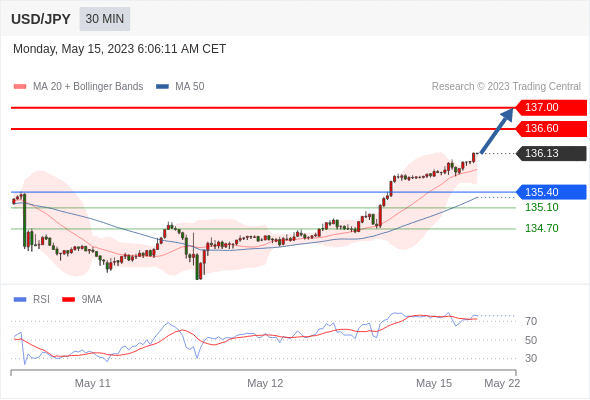Viewport: 590px width, 400px height.
Task: Click the May 12 date axis label
Action: (265, 383)
